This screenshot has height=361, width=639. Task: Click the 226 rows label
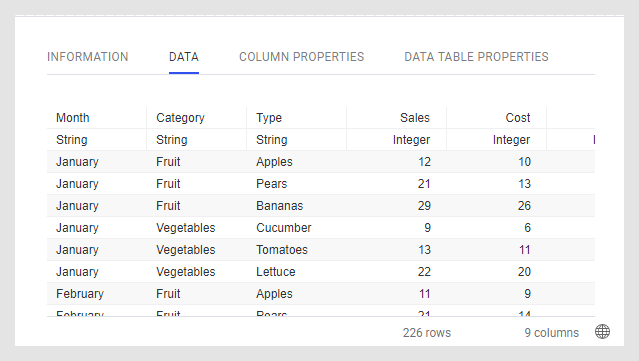coord(427,333)
